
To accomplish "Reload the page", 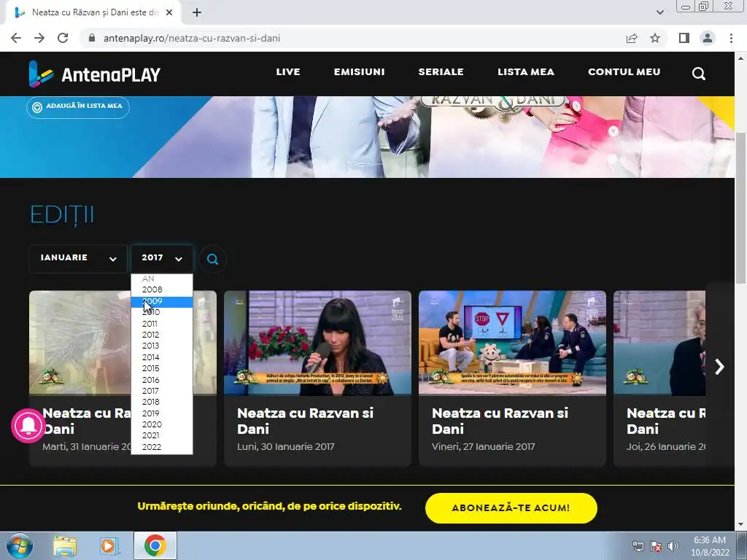I will click(63, 38).
